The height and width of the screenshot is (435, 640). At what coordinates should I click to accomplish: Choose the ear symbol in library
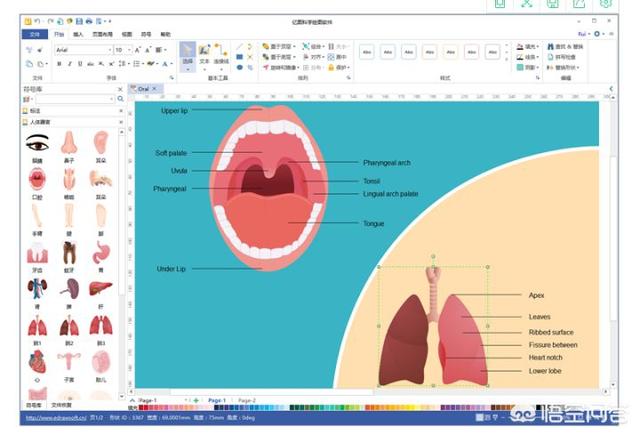pos(101,144)
